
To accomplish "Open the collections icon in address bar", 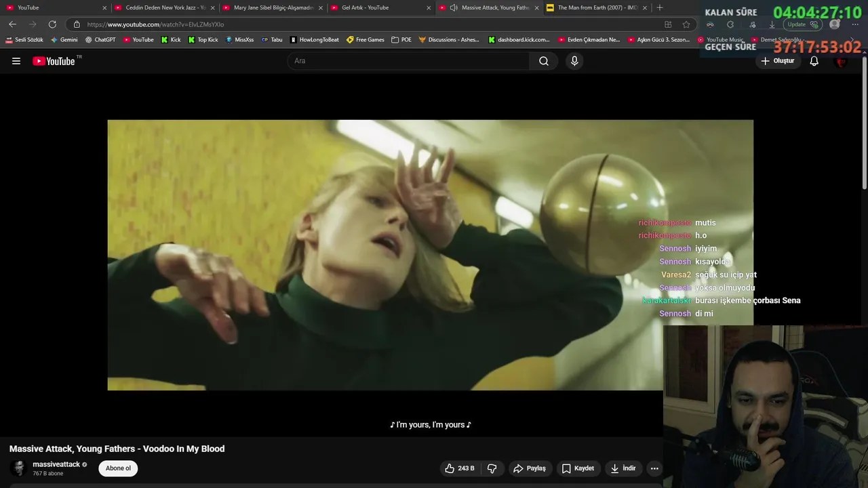I will click(668, 24).
